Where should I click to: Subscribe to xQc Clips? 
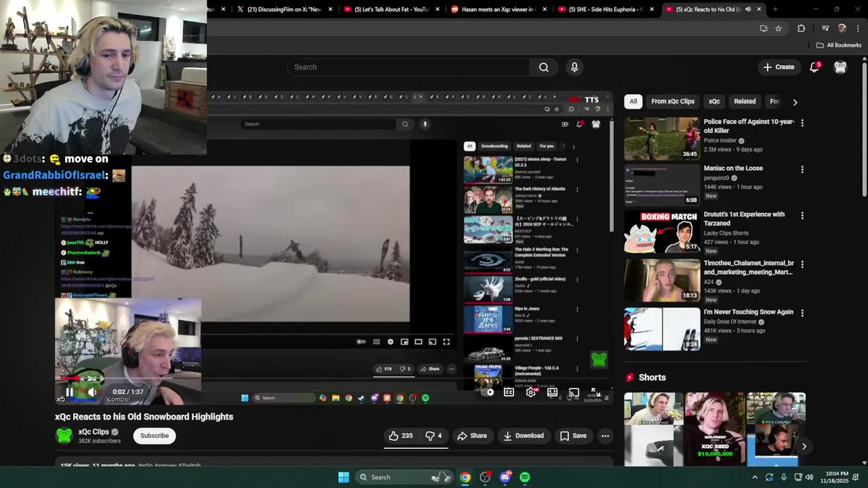(155, 436)
